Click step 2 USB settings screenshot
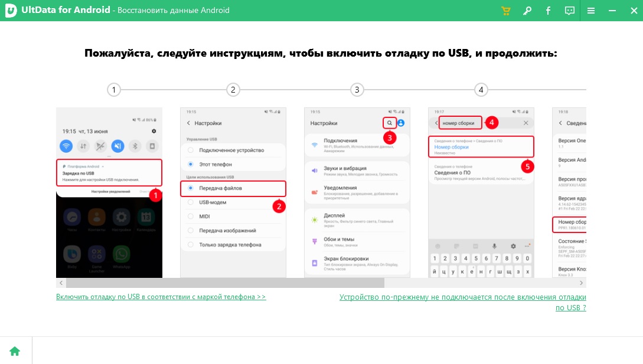The height and width of the screenshot is (364, 643). pyautogui.click(x=233, y=193)
